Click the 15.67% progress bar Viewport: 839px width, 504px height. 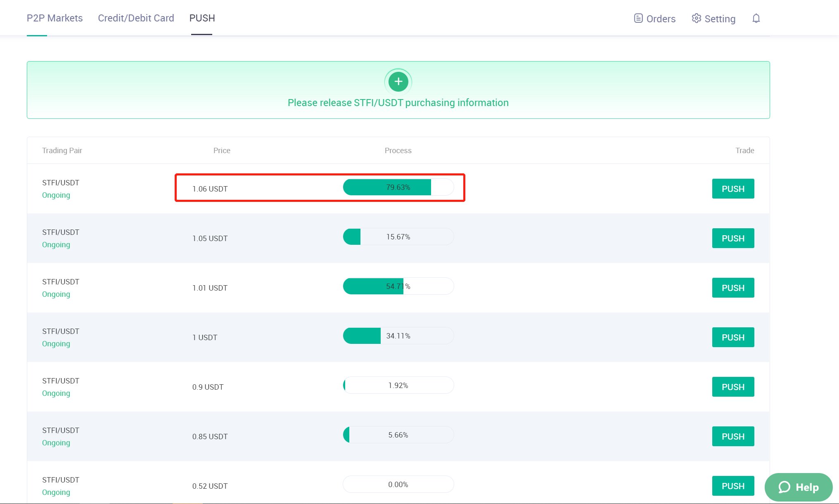(x=398, y=237)
